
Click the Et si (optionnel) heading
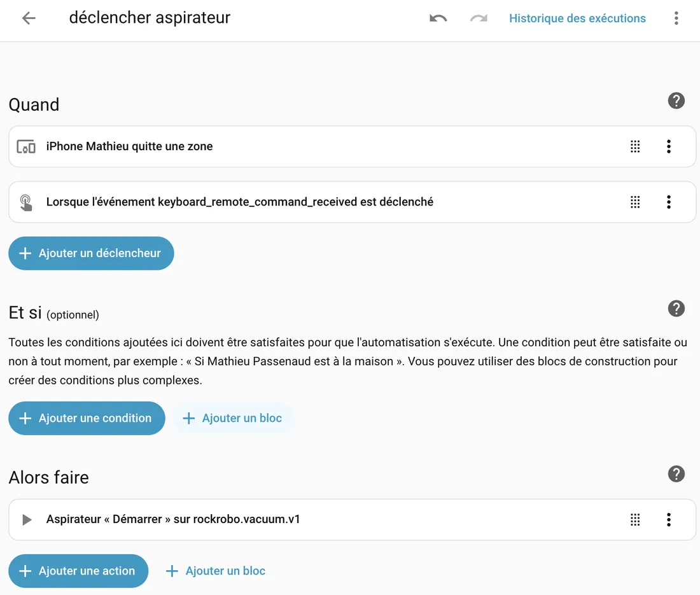pos(54,313)
